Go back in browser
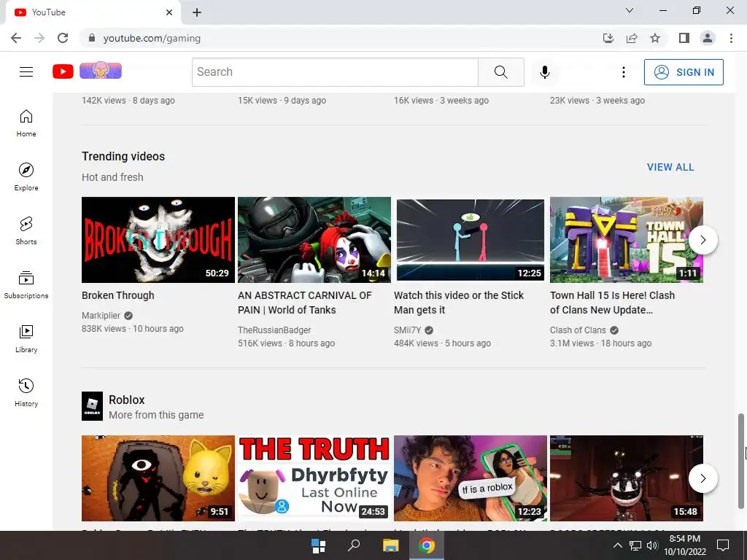 (16, 38)
